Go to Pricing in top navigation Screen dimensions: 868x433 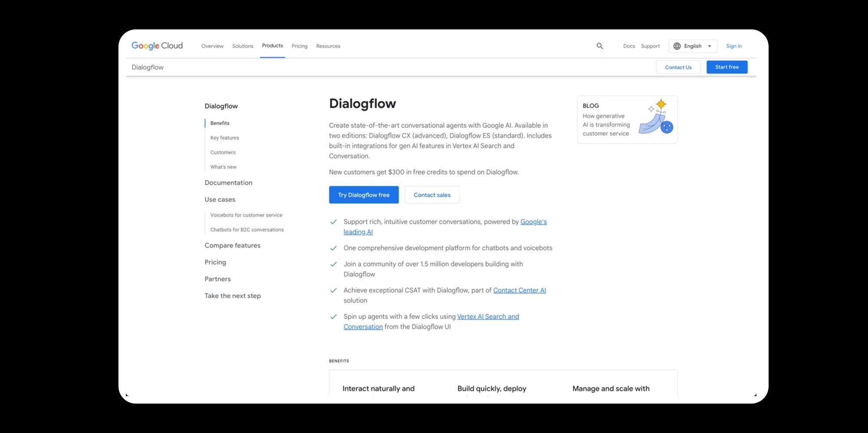299,46
